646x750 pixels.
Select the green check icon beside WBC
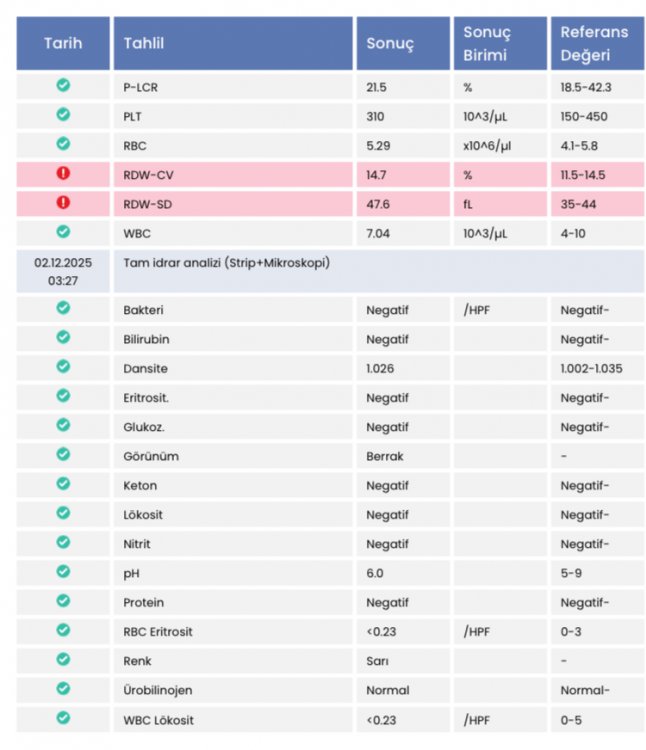coord(63,232)
